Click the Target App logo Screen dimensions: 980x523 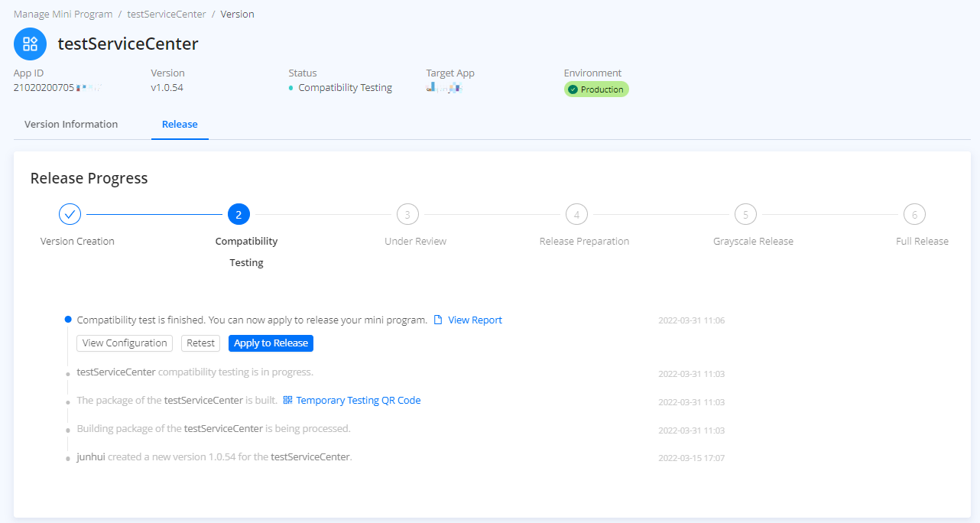445,89
